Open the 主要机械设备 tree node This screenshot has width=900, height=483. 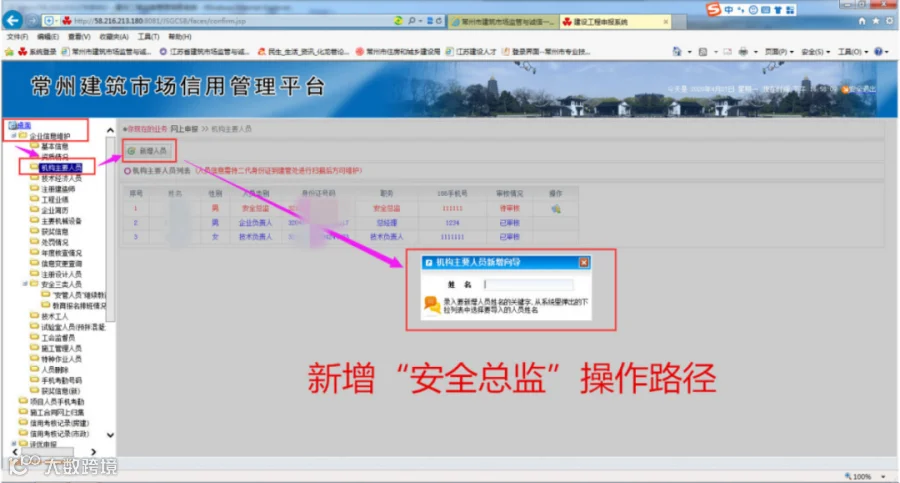click(x=61, y=221)
